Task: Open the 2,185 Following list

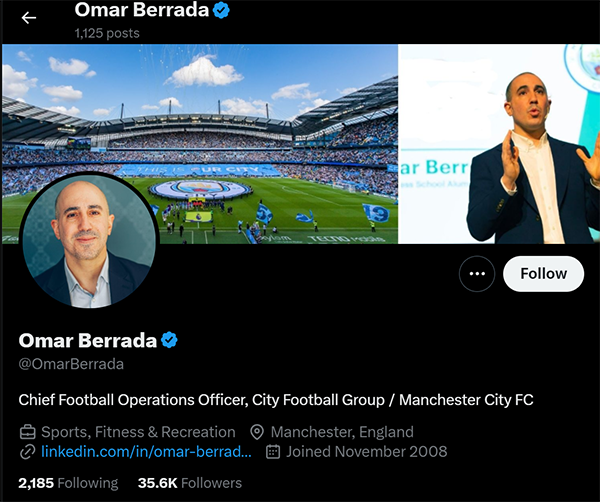Action: pos(68,483)
